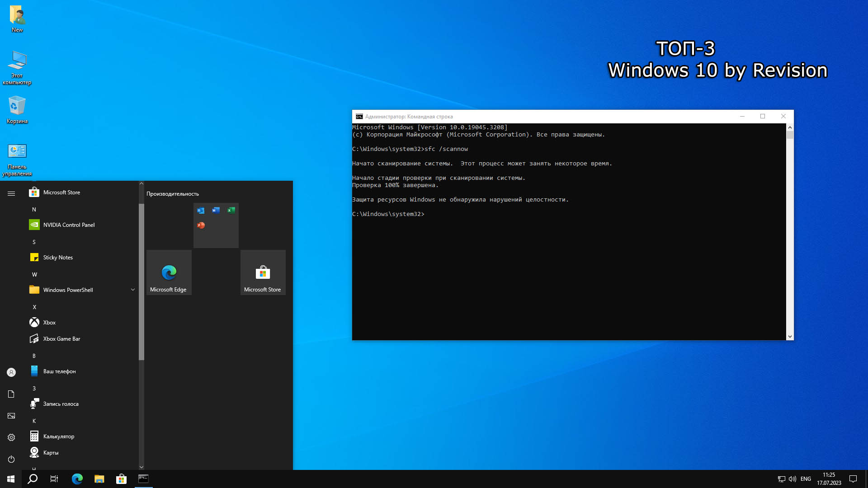Click the Microsoft Edge tile
Image resolution: width=868 pixels, height=488 pixels.
(x=169, y=272)
